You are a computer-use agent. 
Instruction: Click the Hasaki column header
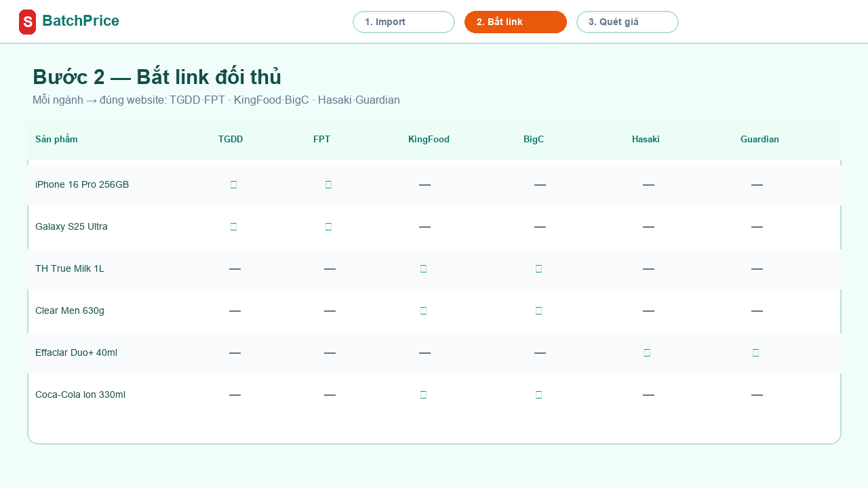(646, 140)
